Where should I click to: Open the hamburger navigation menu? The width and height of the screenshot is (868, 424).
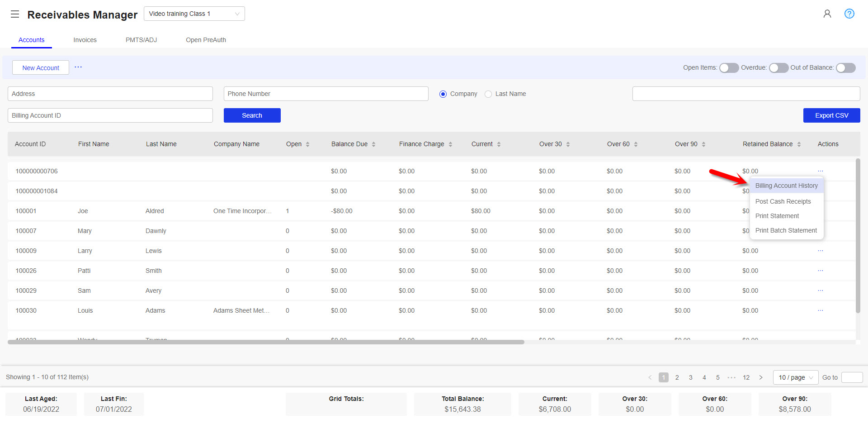15,14
